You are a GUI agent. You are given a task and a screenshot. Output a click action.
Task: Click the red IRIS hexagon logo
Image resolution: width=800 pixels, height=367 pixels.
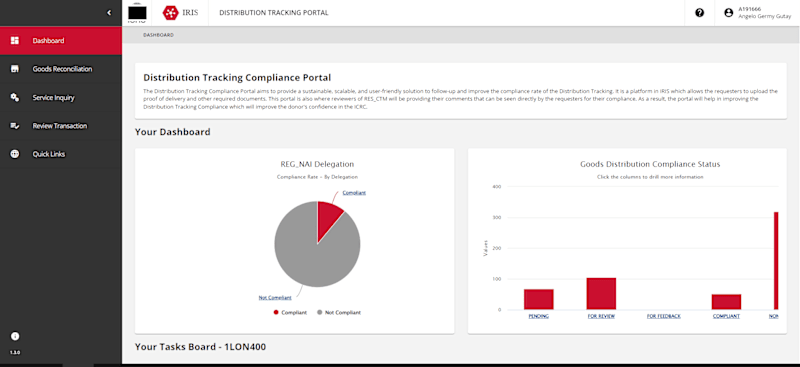170,13
